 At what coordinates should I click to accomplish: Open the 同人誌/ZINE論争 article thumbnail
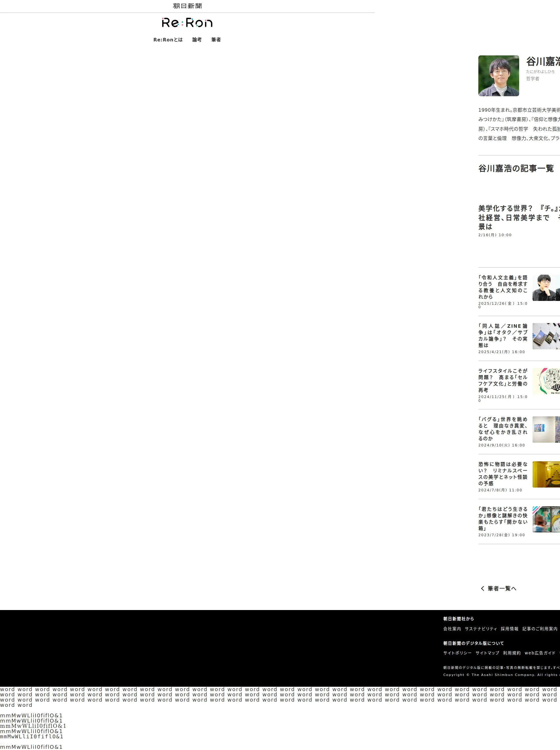[546, 336]
